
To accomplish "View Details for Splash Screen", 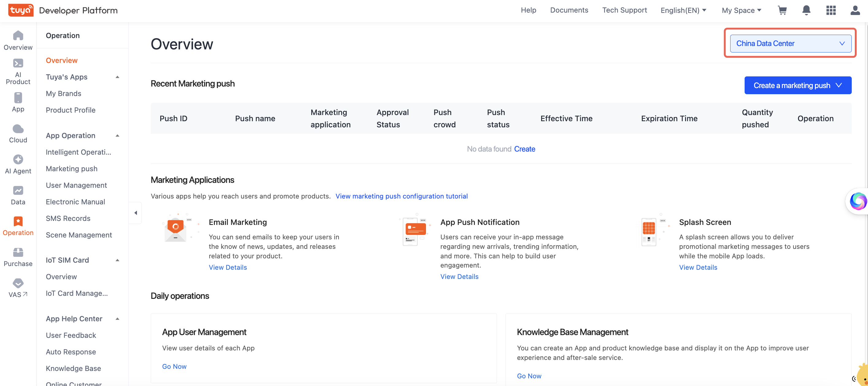I will pos(698,267).
